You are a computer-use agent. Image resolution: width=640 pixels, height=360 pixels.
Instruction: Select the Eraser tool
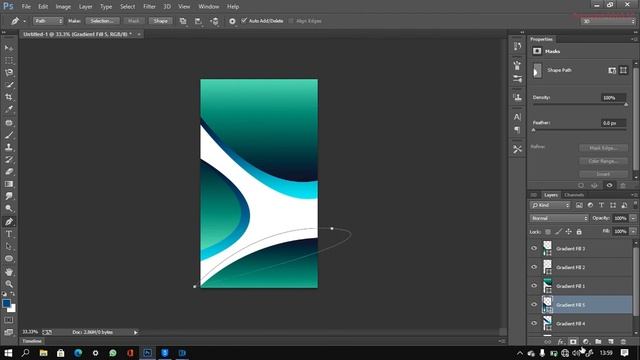coord(9,172)
